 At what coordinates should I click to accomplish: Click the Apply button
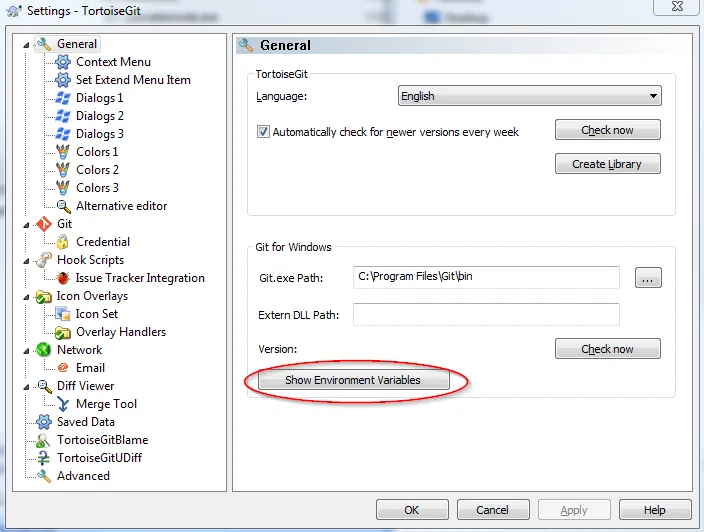574,510
